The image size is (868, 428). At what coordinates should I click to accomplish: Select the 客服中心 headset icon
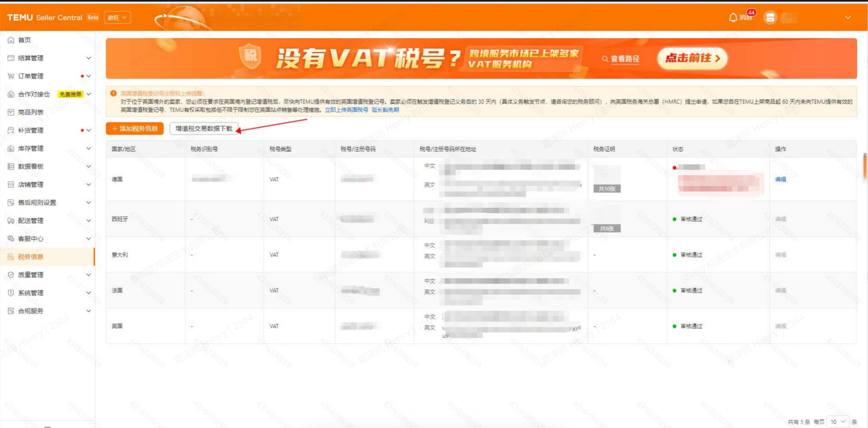(x=12, y=239)
